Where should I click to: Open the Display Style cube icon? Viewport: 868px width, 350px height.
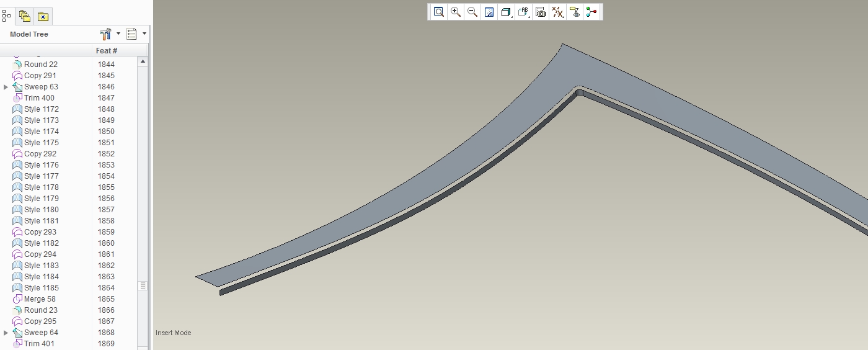[506, 12]
